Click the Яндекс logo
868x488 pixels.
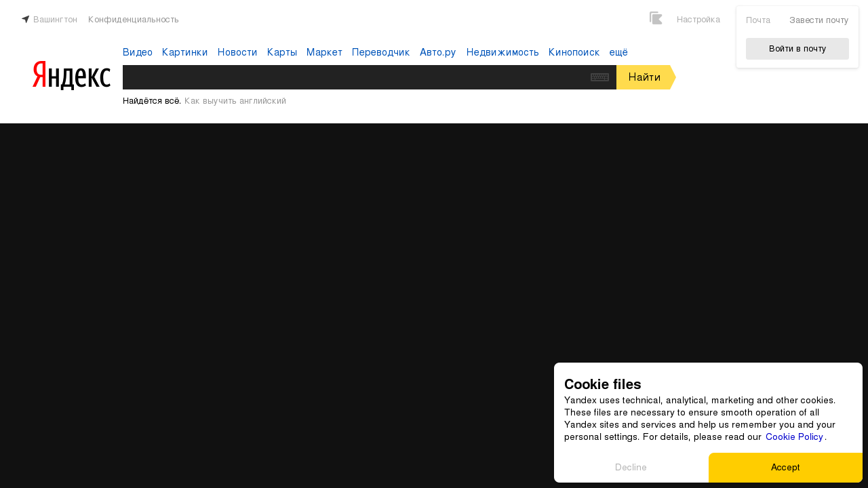tap(71, 75)
